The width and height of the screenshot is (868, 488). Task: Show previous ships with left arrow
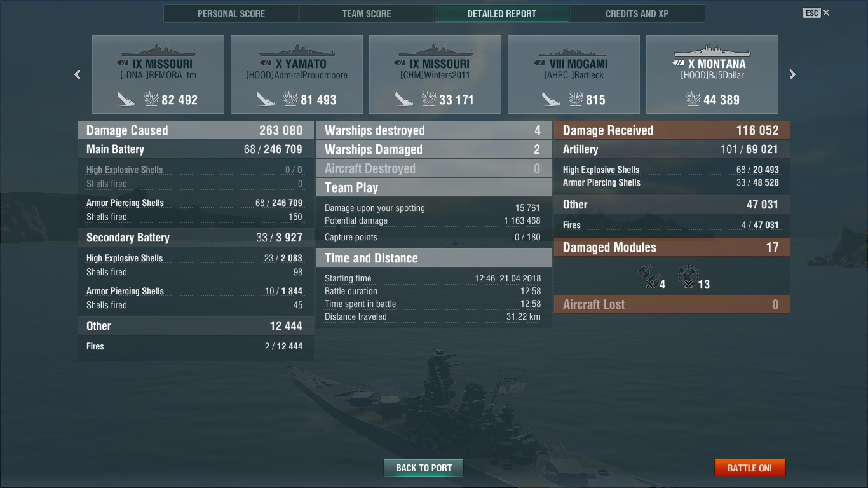[78, 74]
